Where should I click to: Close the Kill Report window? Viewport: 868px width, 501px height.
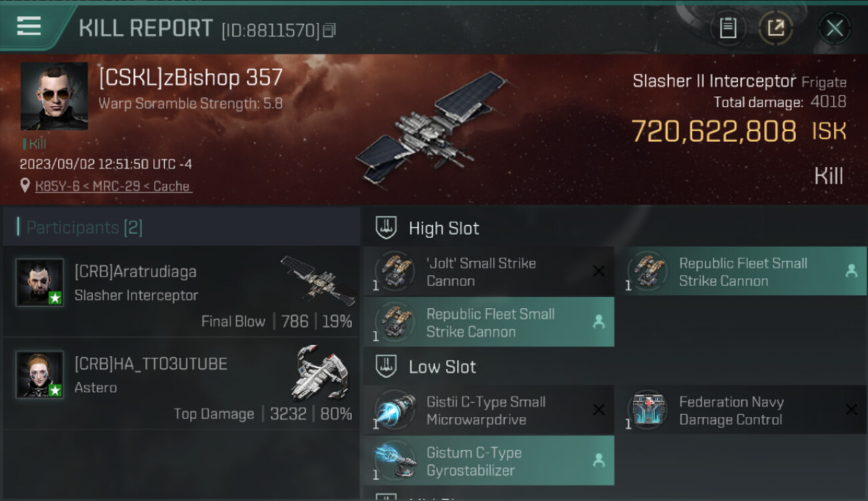tap(834, 28)
